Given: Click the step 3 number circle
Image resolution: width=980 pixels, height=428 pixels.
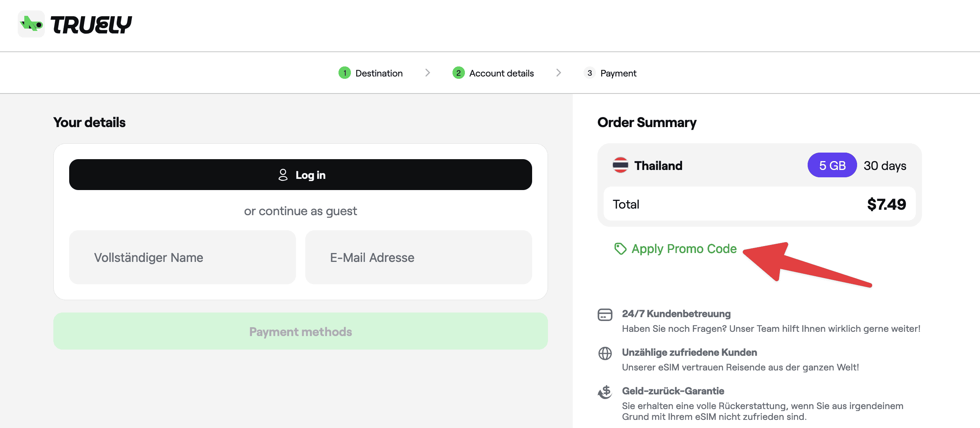Looking at the screenshot, I should (x=589, y=73).
